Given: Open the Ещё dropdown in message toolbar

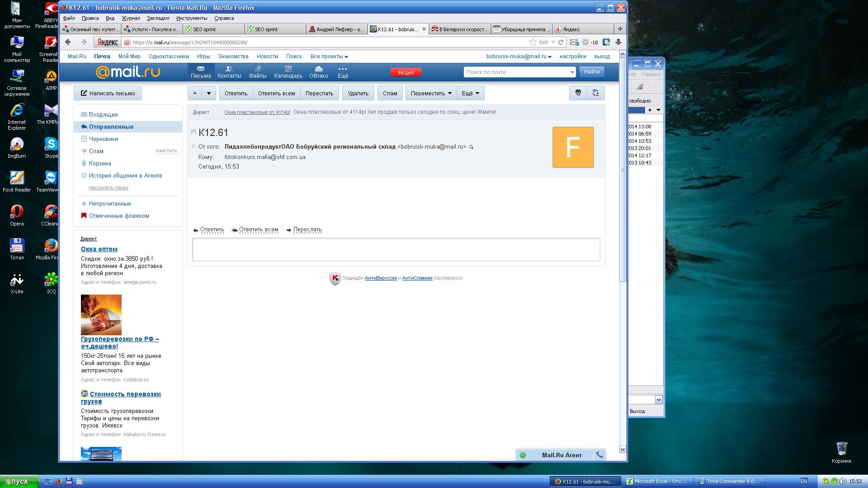Looking at the screenshot, I should tap(470, 93).
